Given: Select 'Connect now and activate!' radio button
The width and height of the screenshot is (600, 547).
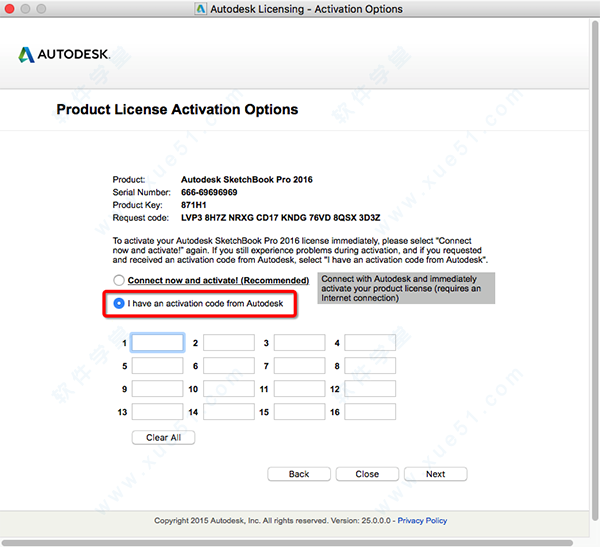Looking at the screenshot, I should (x=119, y=280).
